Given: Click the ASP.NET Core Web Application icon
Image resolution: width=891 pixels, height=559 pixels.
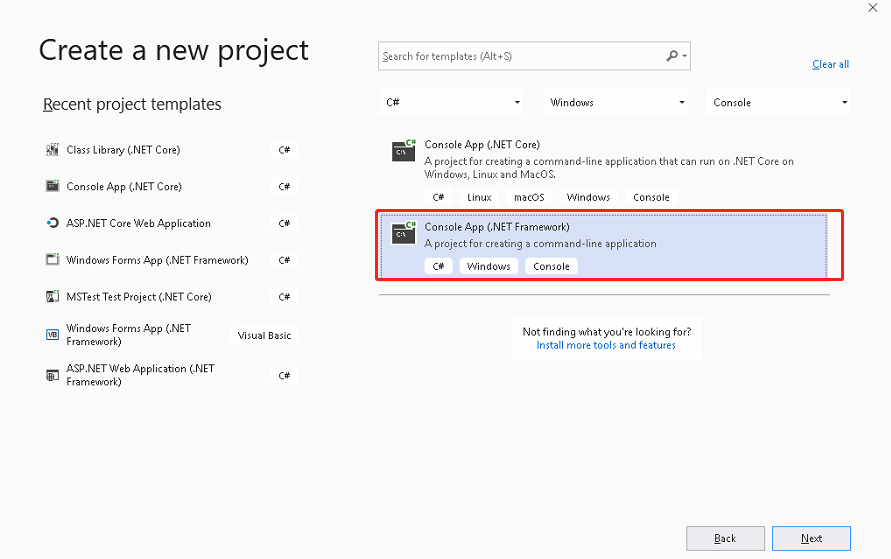Looking at the screenshot, I should click(53, 223).
